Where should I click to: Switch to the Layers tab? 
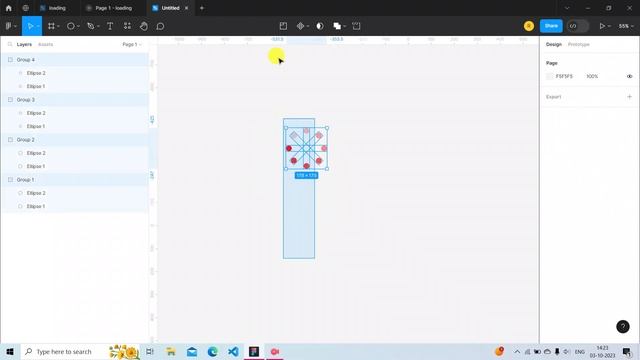24,44
